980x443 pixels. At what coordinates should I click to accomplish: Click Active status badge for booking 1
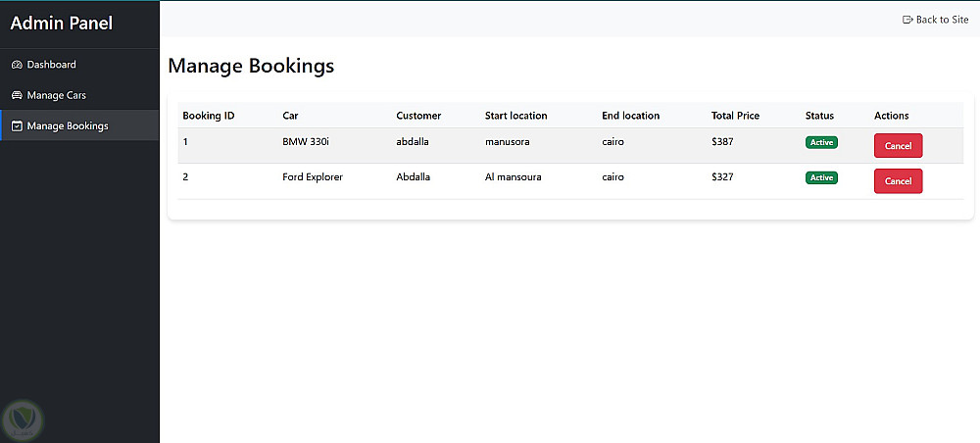[x=821, y=142]
